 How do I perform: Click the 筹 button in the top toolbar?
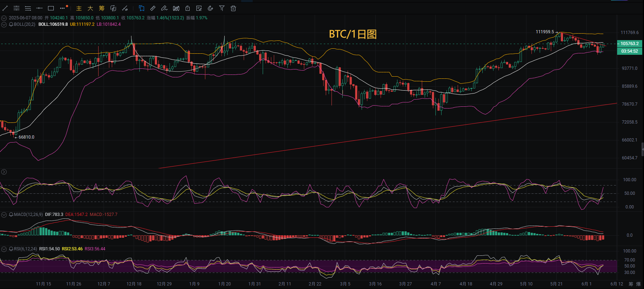pos(102,8)
